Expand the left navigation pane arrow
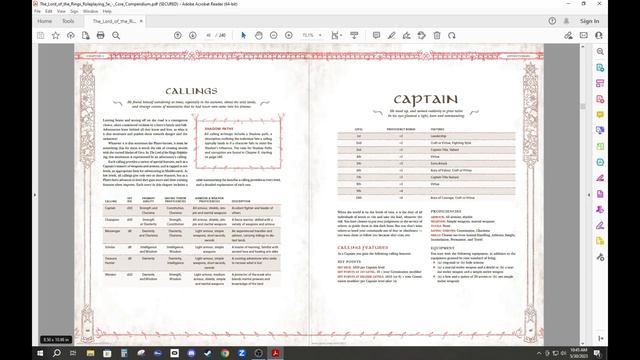This screenshot has height=360, width=640. pyautogui.click(x=35, y=195)
